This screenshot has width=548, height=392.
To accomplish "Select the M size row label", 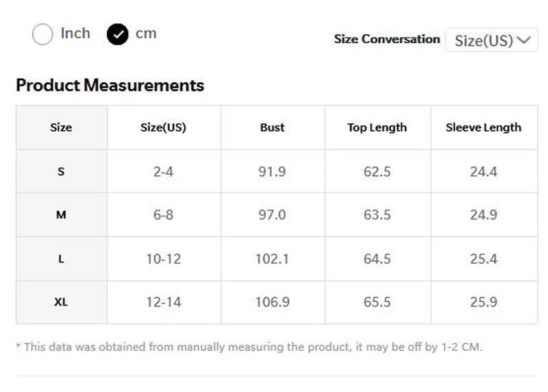I will click(x=61, y=215).
